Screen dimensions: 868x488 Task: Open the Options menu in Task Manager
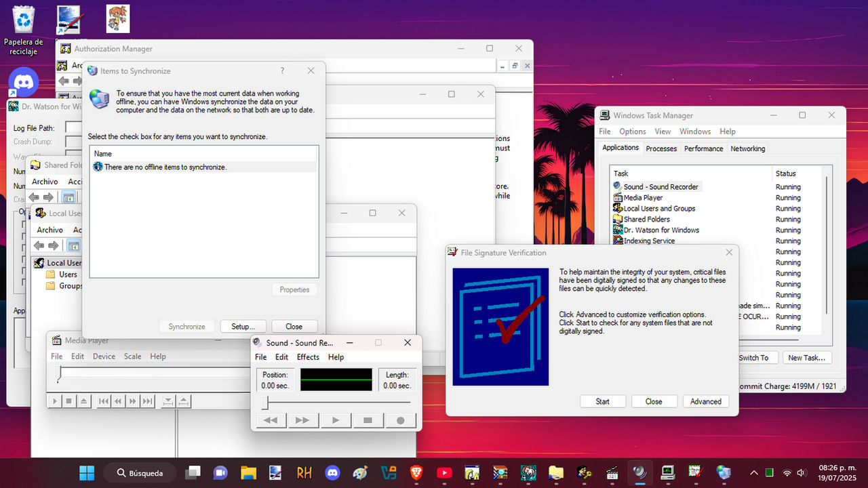tap(632, 131)
